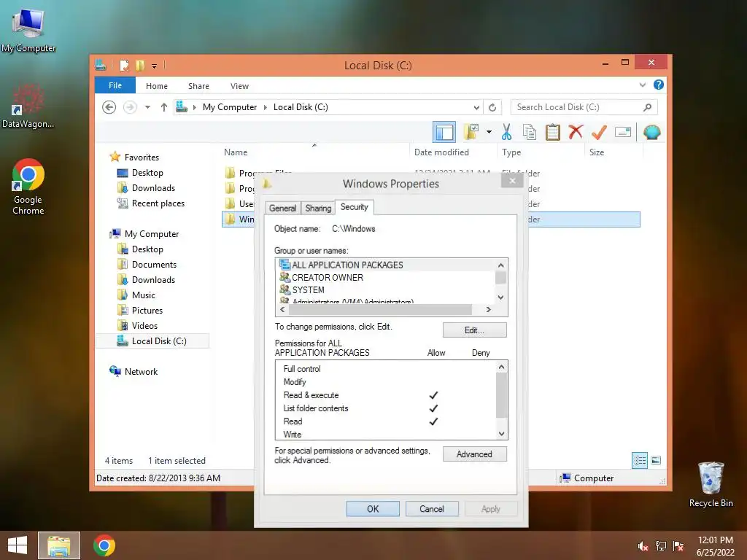Open Desktop under Favorites

147,173
